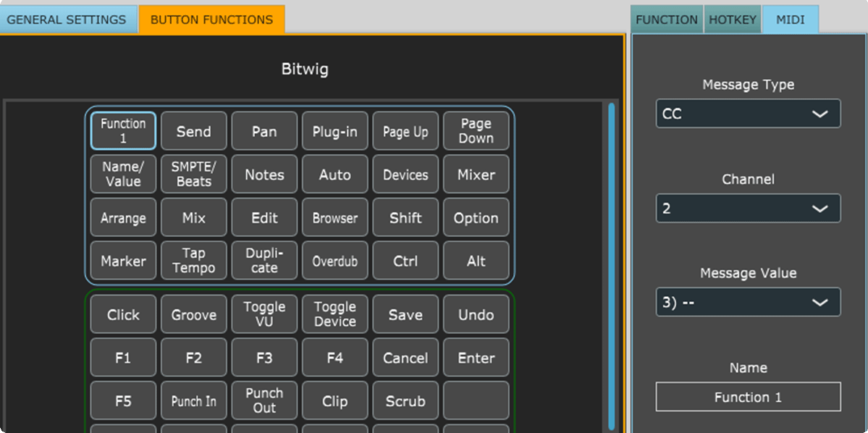This screenshot has height=433, width=868.
Task: Open the Message Value dropdown
Action: pyautogui.click(x=747, y=302)
